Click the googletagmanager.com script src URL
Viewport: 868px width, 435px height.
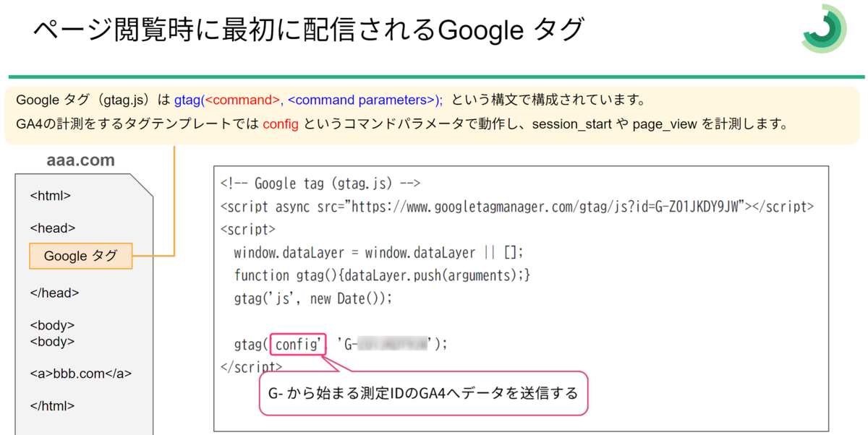[548, 207]
